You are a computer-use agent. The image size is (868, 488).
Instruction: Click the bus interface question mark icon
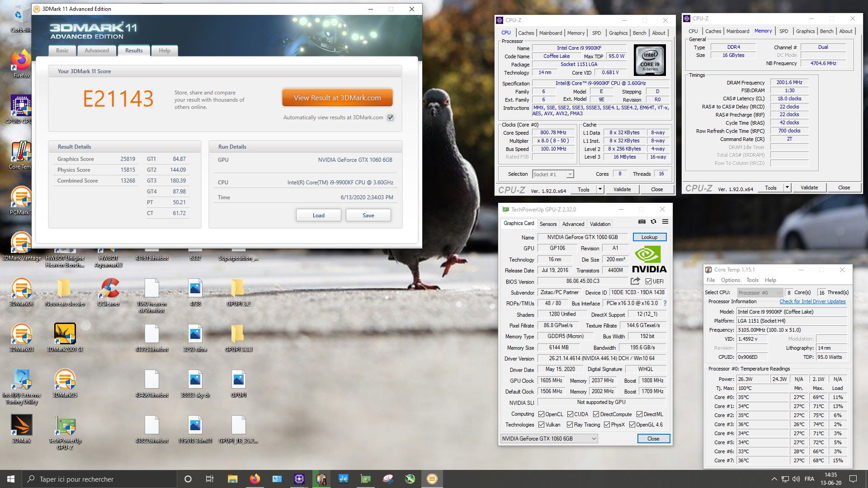[x=665, y=303]
